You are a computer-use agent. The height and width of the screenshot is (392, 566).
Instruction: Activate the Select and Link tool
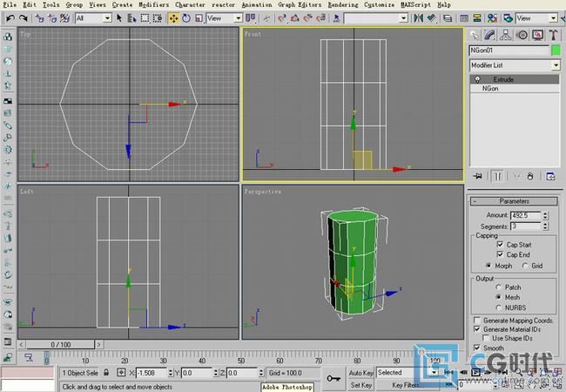(x=40, y=17)
